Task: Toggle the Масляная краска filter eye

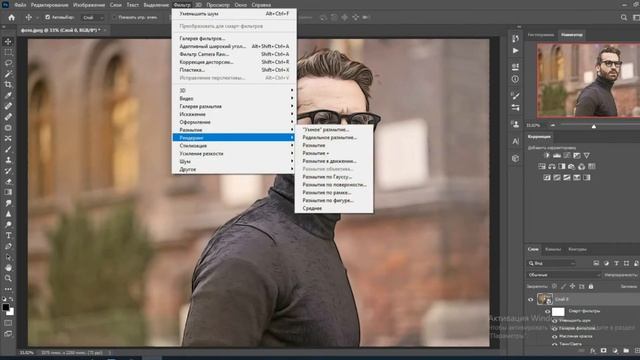Action: point(555,337)
